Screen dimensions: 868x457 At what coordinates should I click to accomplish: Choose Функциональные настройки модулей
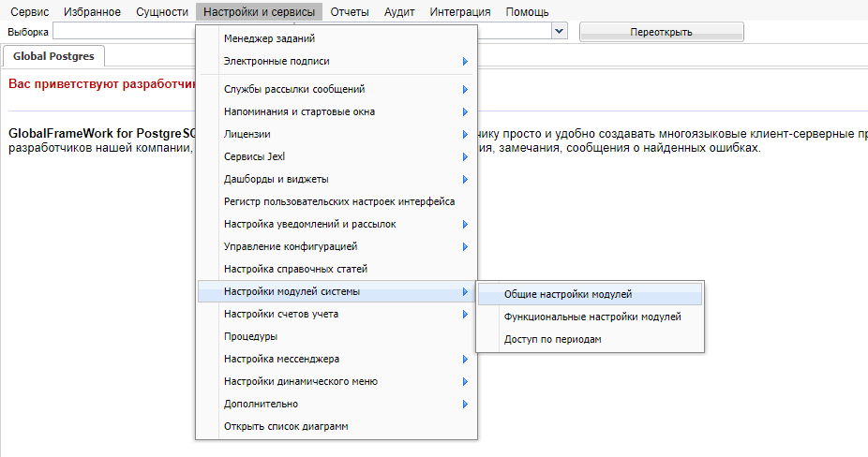(591, 317)
